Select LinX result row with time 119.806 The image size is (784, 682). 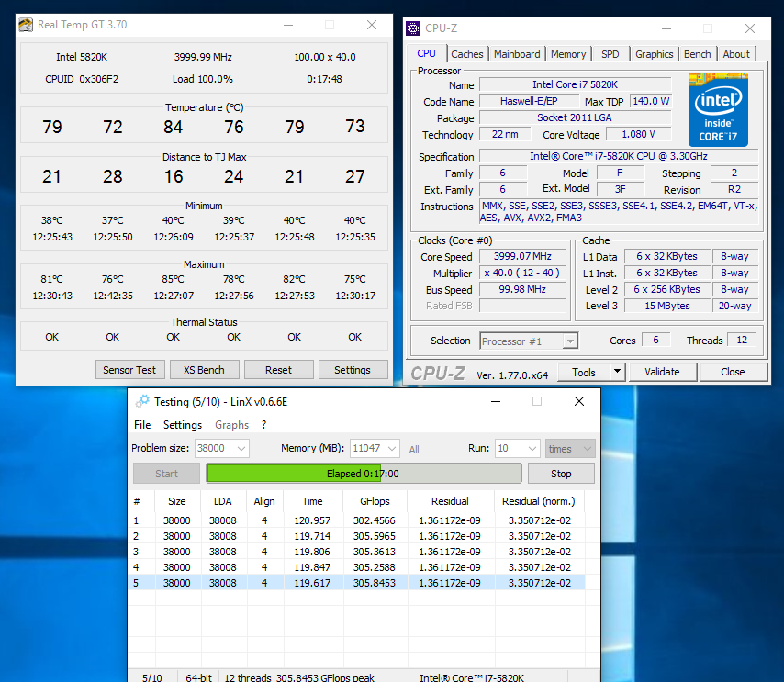tap(356, 552)
